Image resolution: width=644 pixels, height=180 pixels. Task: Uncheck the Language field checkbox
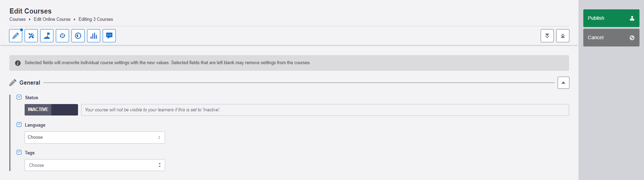coord(19,125)
